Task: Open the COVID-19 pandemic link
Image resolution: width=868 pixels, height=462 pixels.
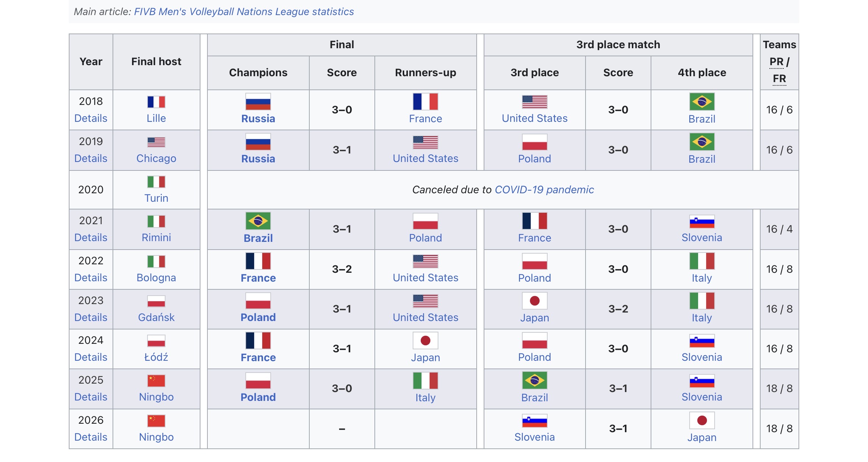Action: tap(544, 190)
